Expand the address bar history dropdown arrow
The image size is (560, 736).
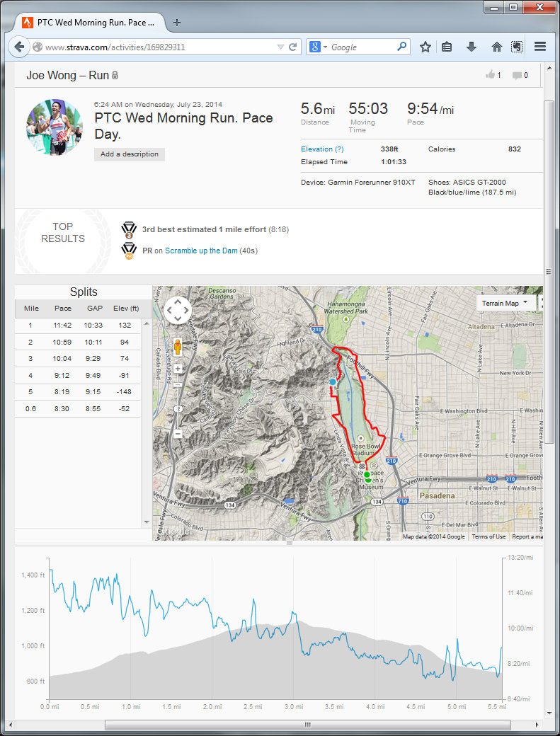point(280,47)
